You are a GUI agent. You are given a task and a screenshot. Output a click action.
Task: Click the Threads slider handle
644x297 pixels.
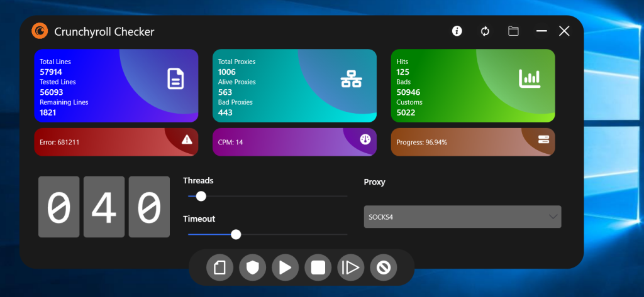click(x=201, y=196)
